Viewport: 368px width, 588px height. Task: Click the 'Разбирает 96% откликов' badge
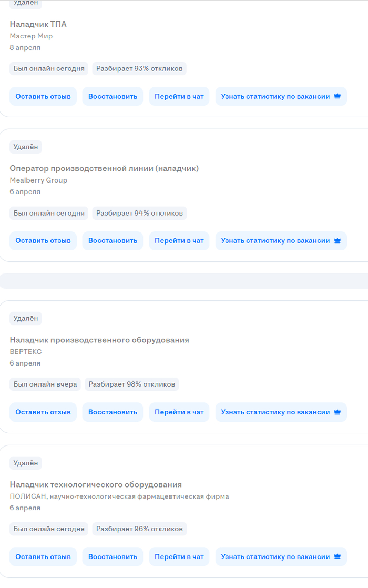point(139,529)
